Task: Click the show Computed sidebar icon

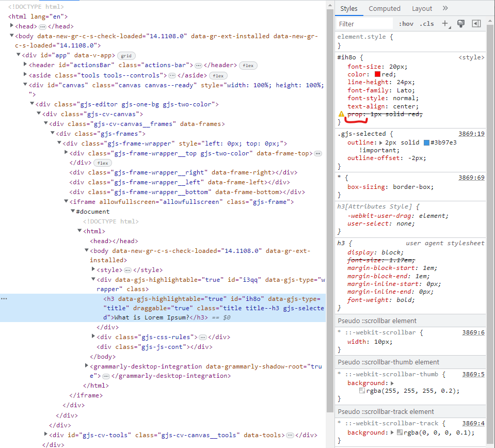Action: tap(475, 23)
